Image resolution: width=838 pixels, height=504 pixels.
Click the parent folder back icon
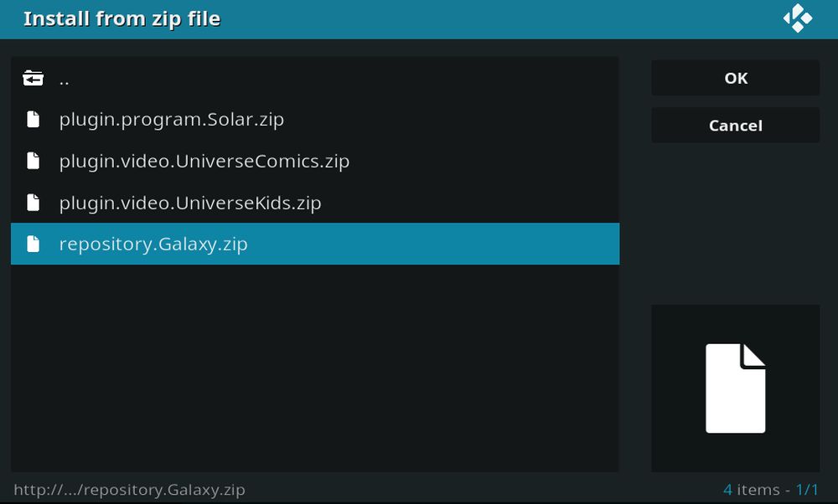tap(33, 79)
